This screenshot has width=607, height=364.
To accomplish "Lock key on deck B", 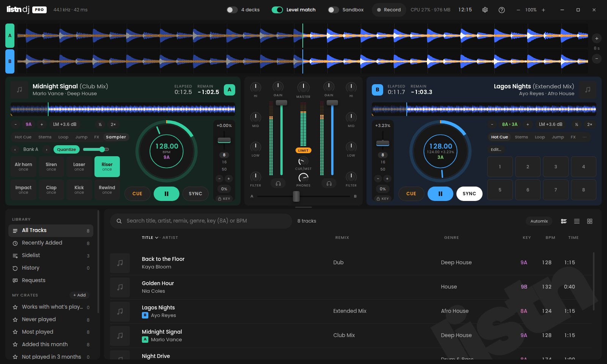I will click(x=383, y=198).
